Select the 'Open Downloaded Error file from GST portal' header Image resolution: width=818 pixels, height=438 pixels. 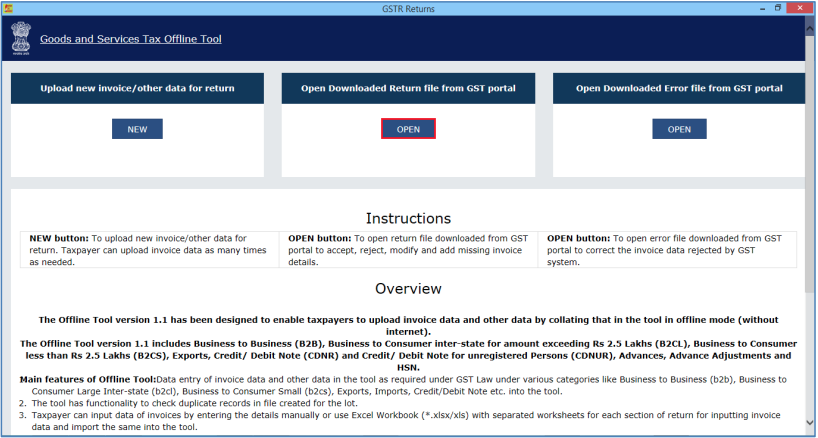coord(679,88)
